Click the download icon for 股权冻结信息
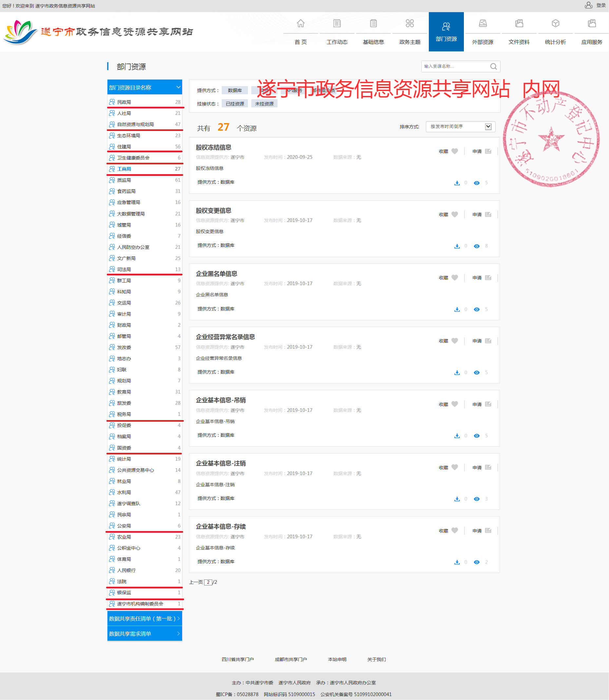The width and height of the screenshot is (609, 700). (x=457, y=183)
